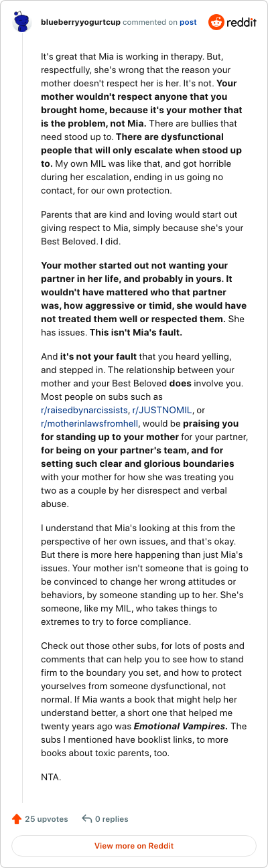
Task: Click the blueberryyogurtcup avatar icon
Action: coord(22,22)
